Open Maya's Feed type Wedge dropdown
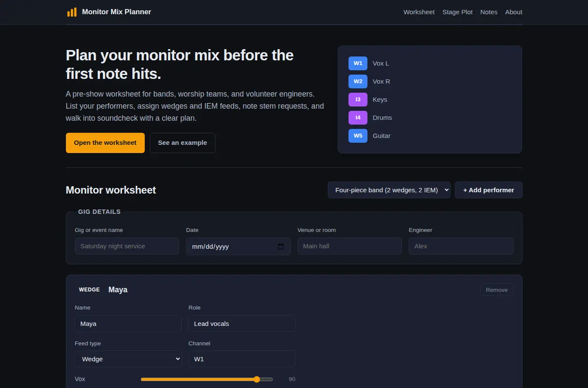 (128, 359)
